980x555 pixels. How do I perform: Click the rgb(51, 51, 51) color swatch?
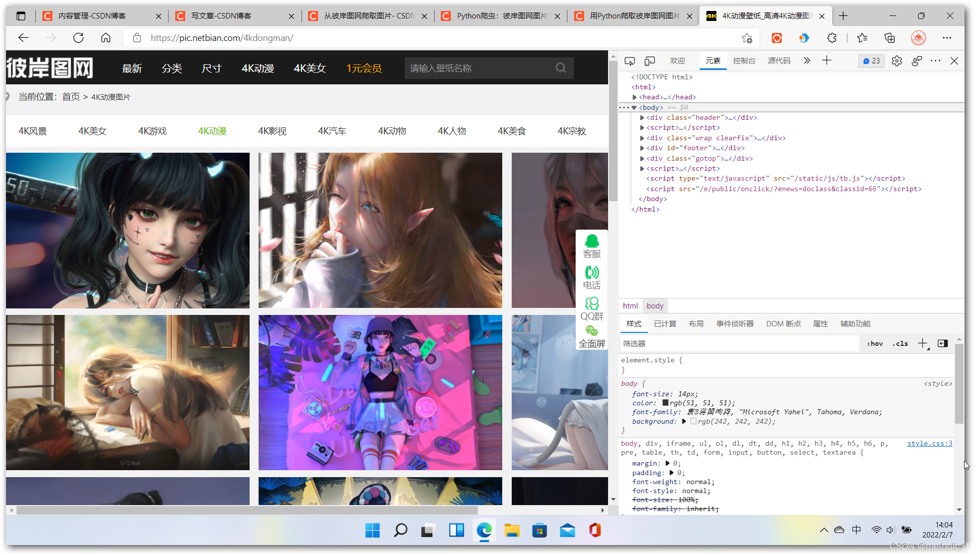tap(665, 403)
